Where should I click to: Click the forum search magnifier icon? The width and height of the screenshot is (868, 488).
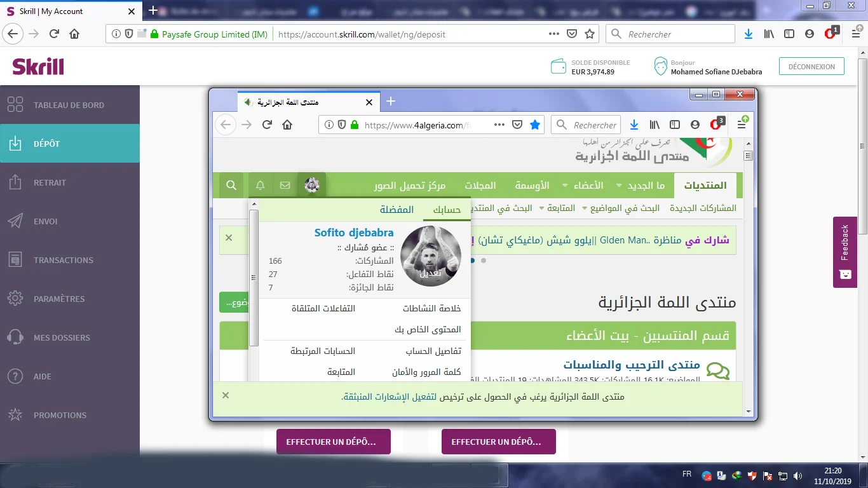(231, 186)
